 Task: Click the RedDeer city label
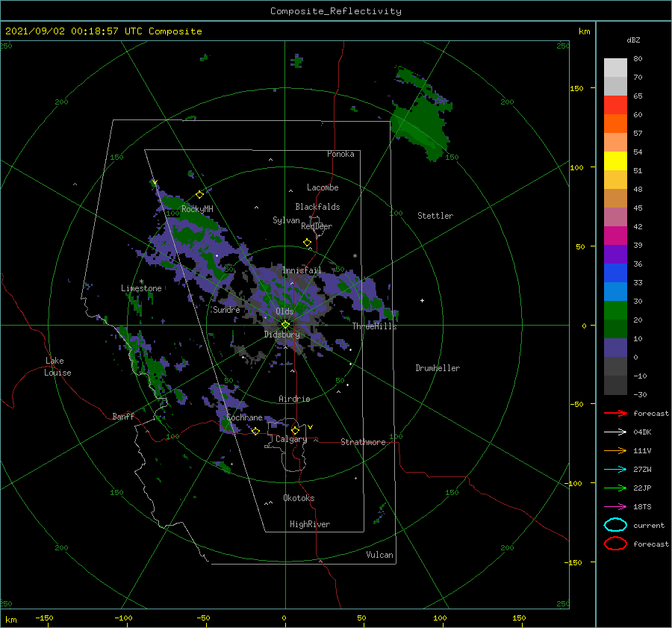tap(317, 226)
